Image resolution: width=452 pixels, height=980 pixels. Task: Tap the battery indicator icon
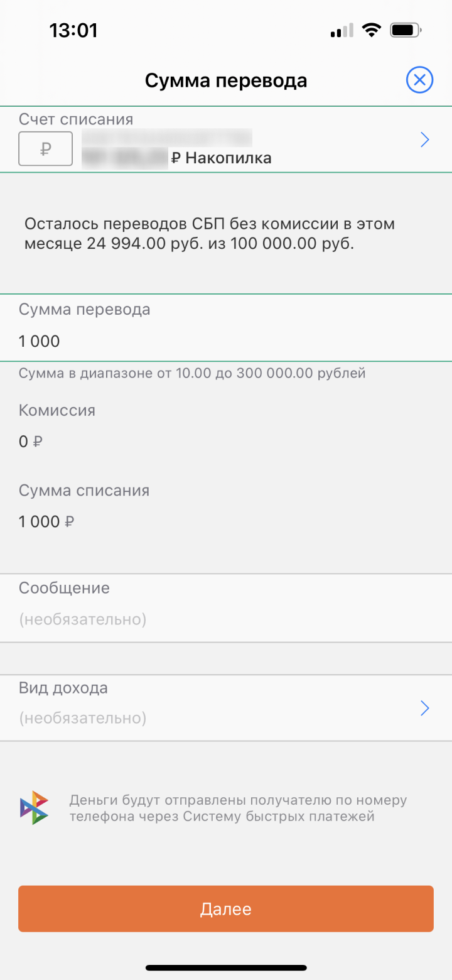pos(406,30)
